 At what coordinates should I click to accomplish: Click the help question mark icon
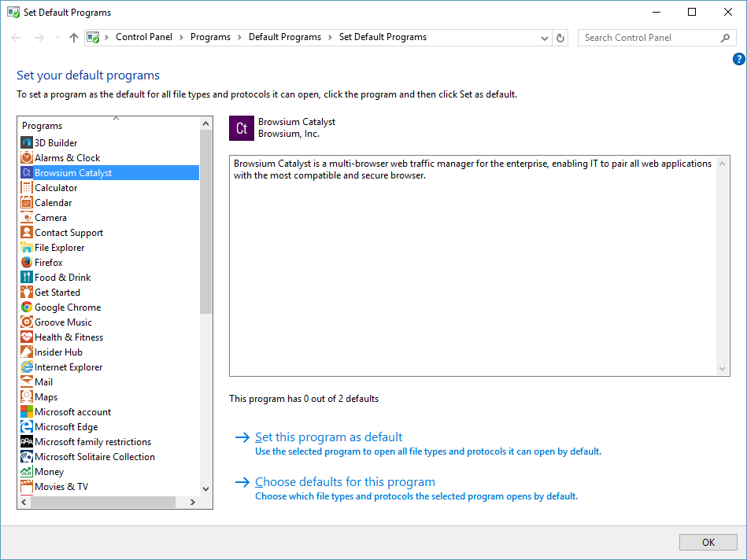tap(738, 59)
